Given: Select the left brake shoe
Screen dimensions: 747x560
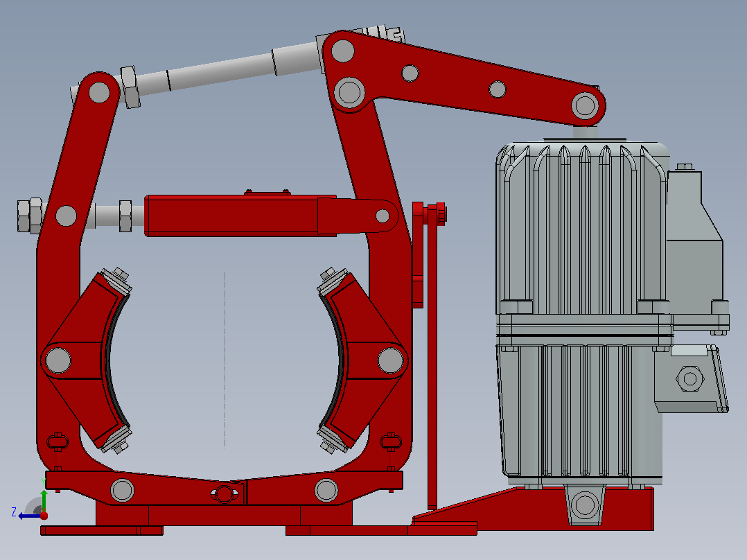Looking at the screenshot, I should pyautogui.click(x=86, y=360).
